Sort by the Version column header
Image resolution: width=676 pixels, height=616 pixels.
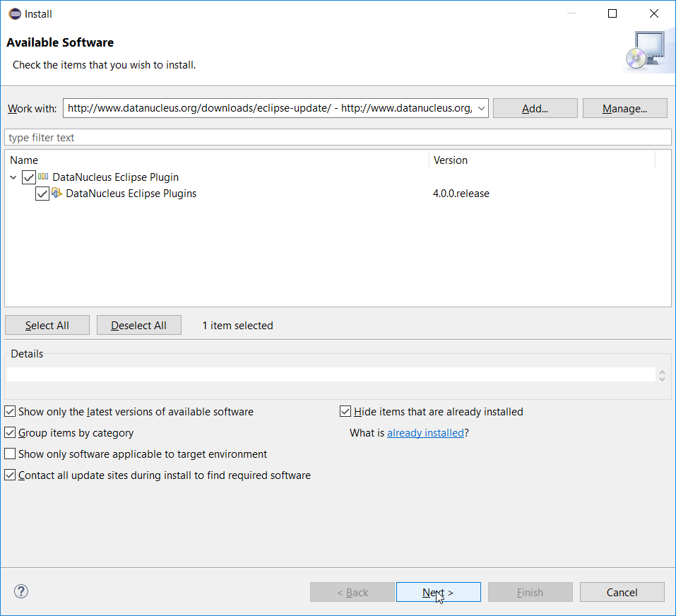[541, 160]
